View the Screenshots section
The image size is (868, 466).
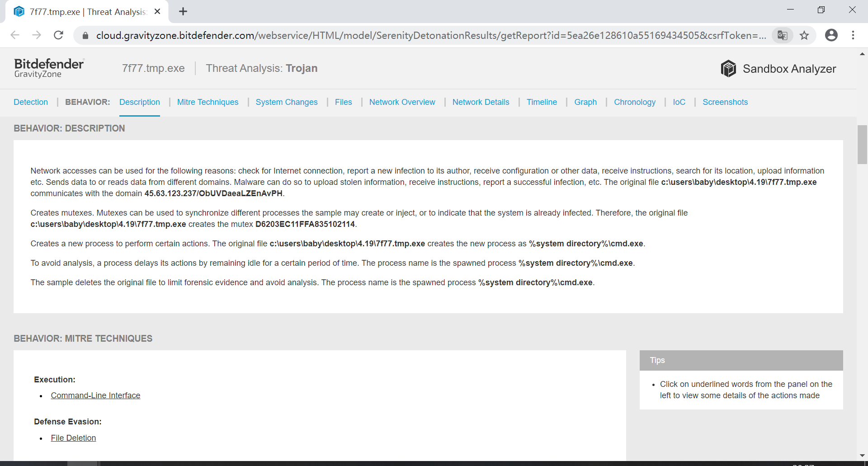click(725, 102)
